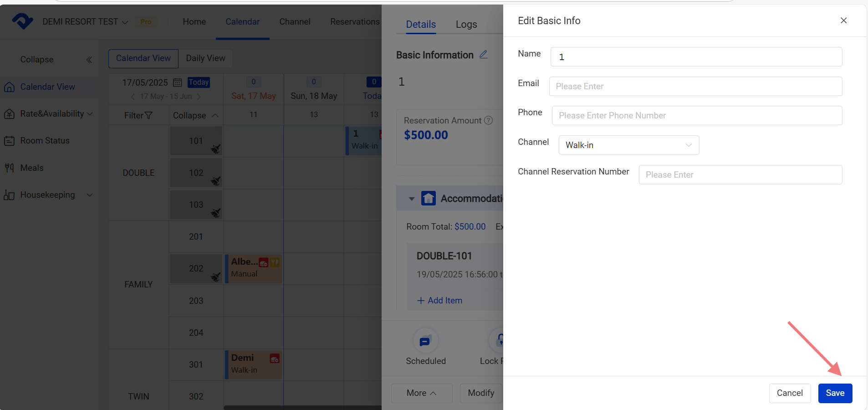Click the Accommodation house icon

click(428, 199)
